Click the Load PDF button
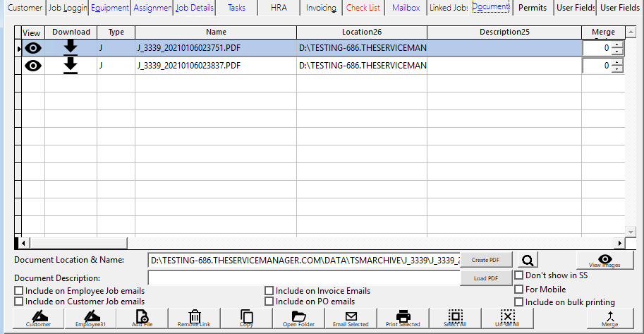Image resolution: width=644 pixels, height=334 pixels. click(485, 278)
